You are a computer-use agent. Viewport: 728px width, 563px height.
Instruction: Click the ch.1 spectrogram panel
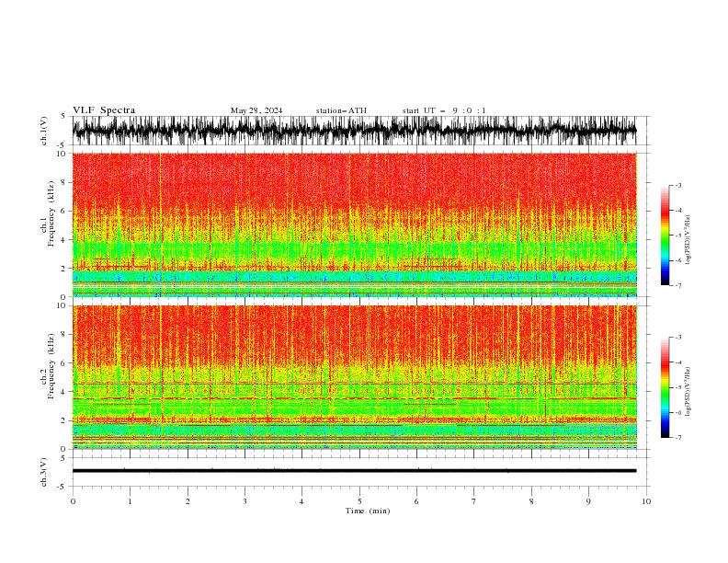coord(355,224)
